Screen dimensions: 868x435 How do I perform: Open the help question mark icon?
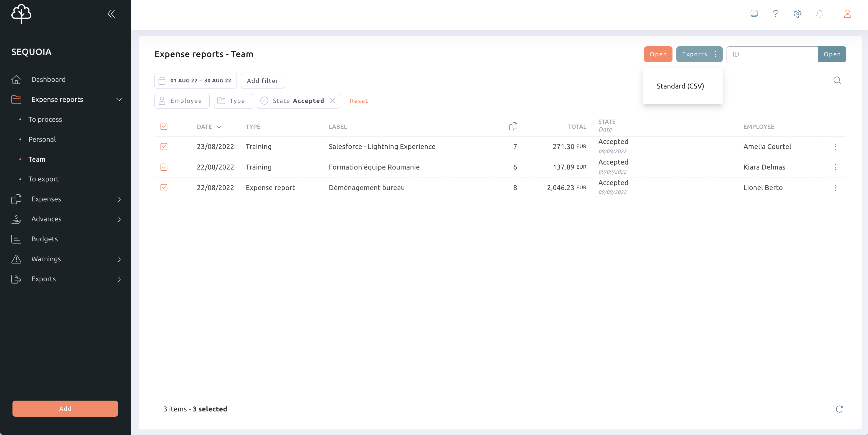[776, 14]
